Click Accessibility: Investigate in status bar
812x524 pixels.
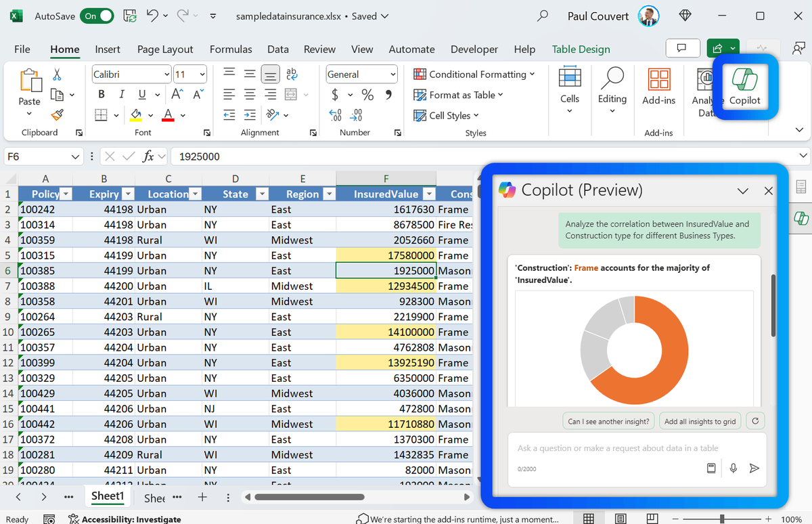coord(125,519)
